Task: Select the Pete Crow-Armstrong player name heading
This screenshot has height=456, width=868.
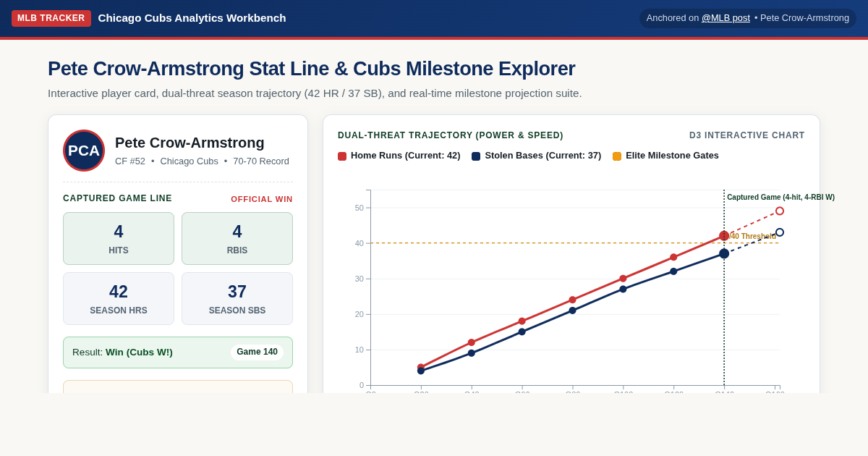Action: click(190, 143)
